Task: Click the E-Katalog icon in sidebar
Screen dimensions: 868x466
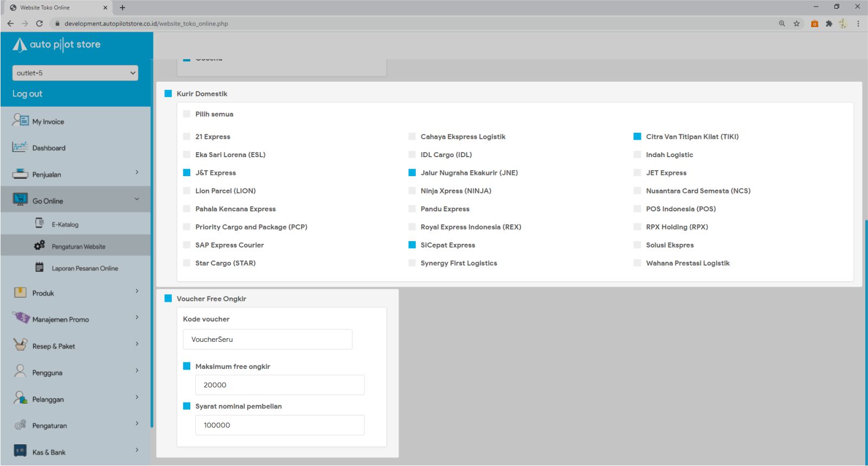Action: 40,223
